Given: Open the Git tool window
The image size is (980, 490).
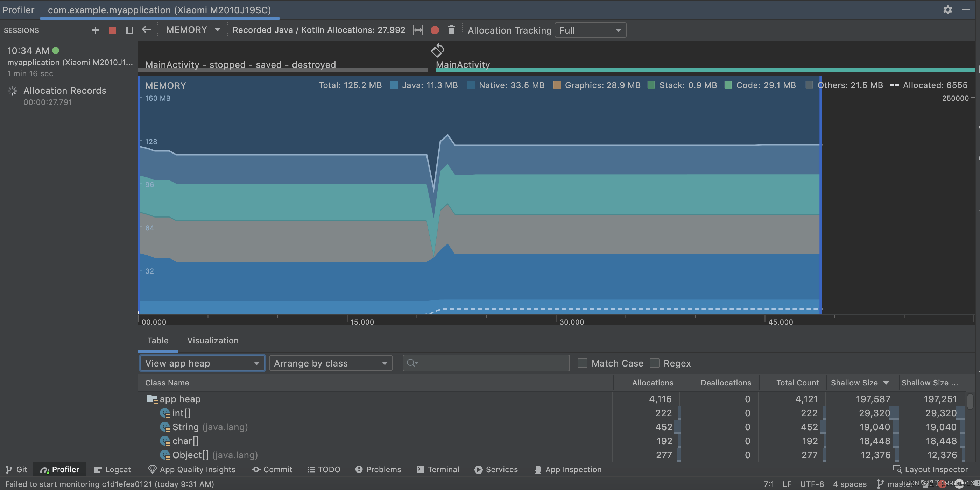Looking at the screenshot, I should pyautogui.click(x=16, y=469).
